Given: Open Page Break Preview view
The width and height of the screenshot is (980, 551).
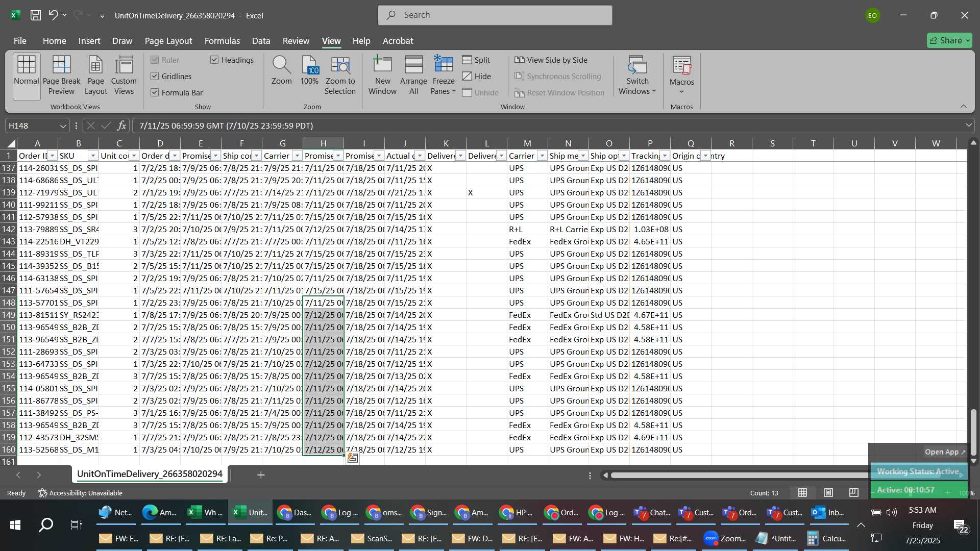Looking at the screenshot, I should [61, 76].
